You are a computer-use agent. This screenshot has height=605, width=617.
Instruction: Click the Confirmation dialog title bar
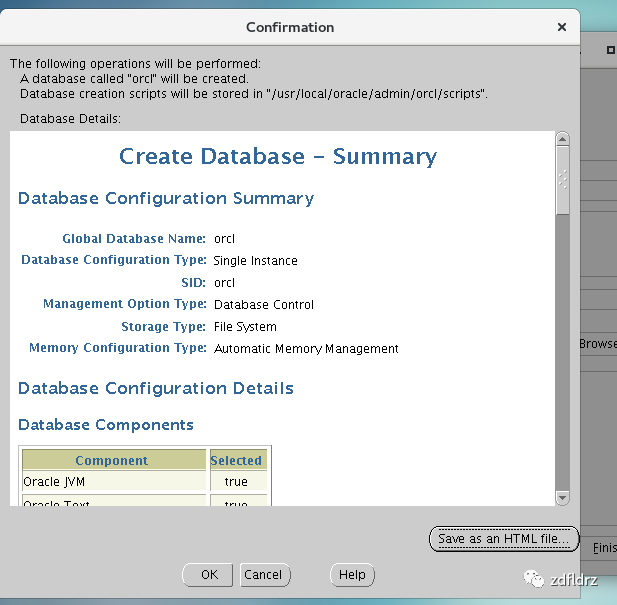tap(290, 27)
